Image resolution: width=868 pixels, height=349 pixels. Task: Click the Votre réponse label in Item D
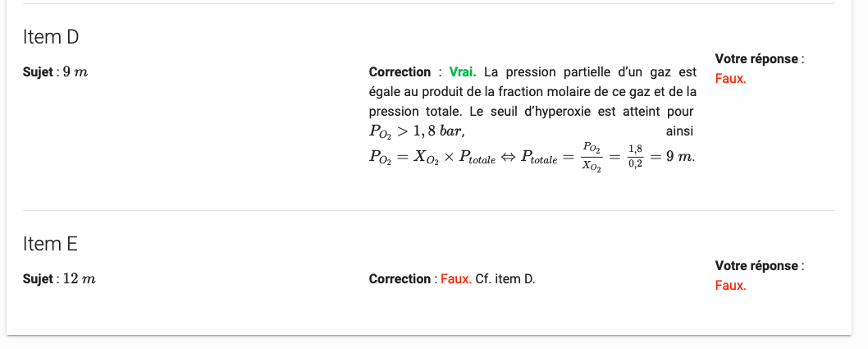tap(756, 59)
